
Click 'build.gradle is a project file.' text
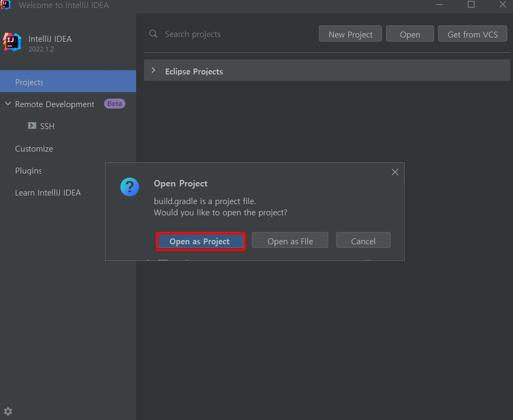[205, 201]
